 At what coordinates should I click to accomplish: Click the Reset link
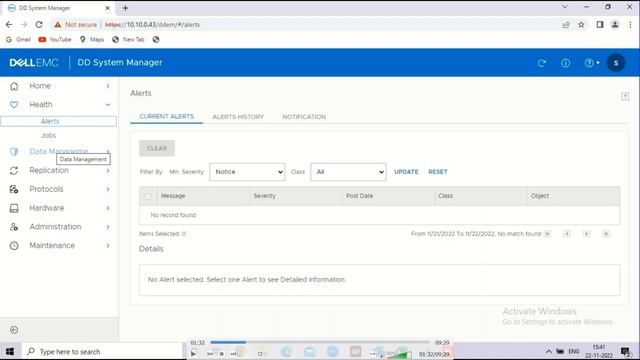(x=438, y=172)
